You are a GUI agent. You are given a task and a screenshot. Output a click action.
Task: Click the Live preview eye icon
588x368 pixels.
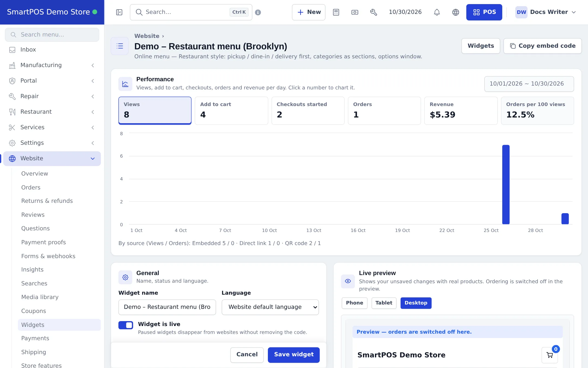348,281
